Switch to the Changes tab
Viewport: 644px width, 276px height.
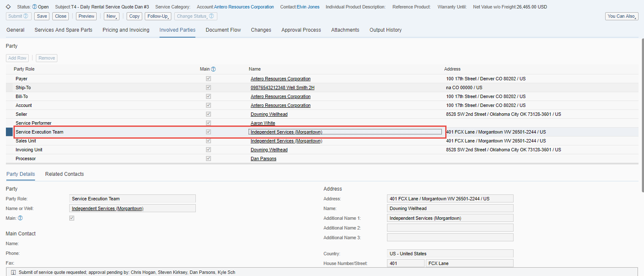coord(261,30)
